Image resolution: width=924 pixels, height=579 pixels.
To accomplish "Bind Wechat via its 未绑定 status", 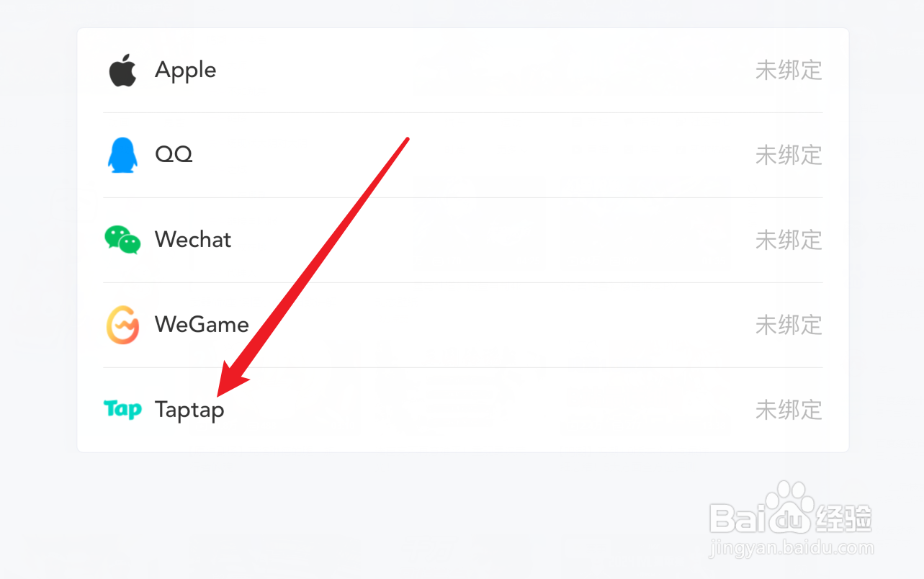I will 788,240.
